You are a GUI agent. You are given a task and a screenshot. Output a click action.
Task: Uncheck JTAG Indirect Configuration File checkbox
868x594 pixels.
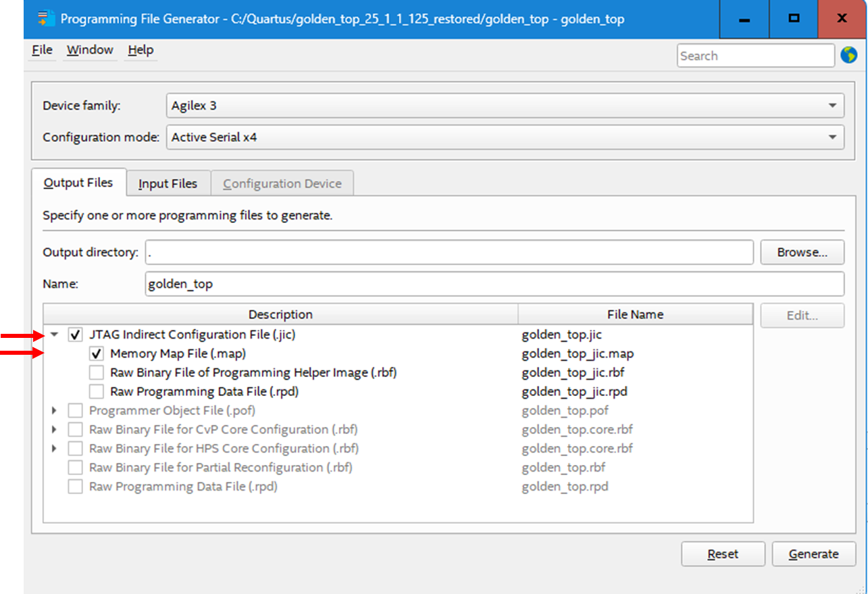point(76,335)
